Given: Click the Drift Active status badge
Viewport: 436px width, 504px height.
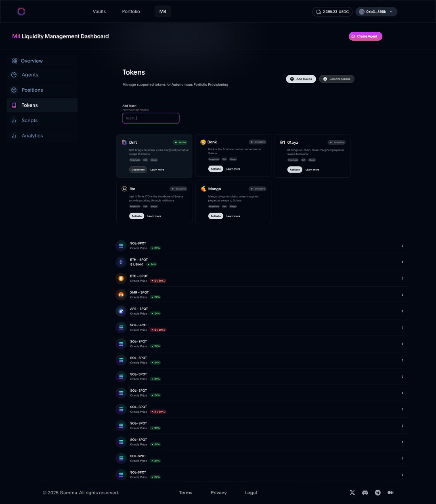Looking at the screenshot, I should click(x=180, y=142).
